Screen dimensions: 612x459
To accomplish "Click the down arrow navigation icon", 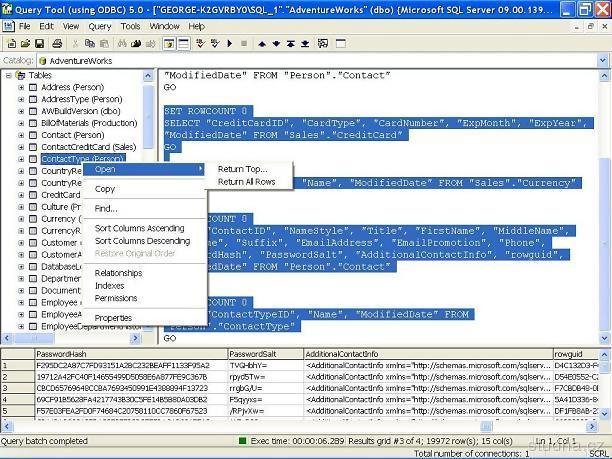I will [x=276, y=44].
